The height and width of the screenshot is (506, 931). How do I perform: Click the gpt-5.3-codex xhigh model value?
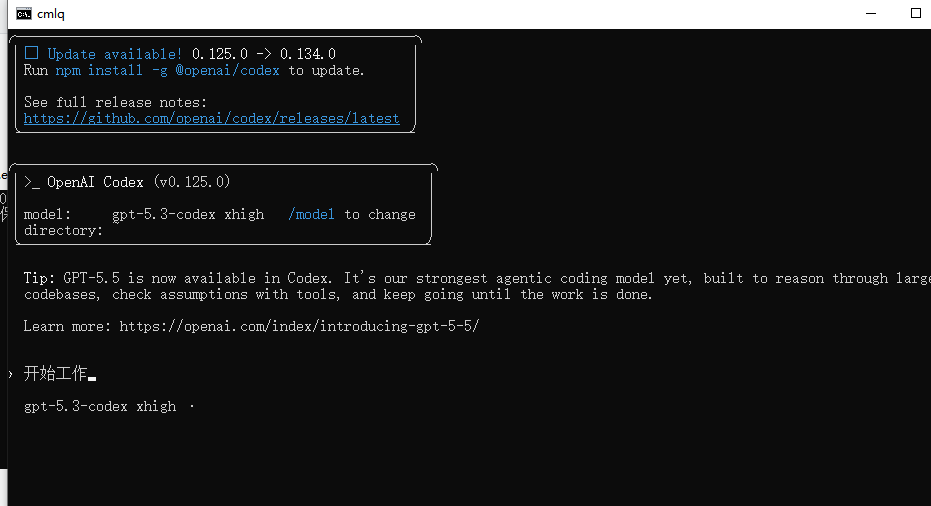pyautogui.click(x=188, y=214)
